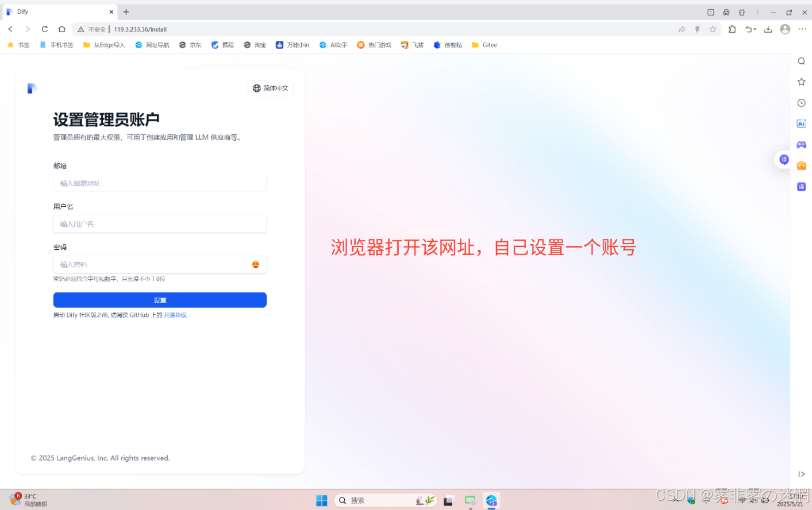812x510 pixels.
Task: Open the AI助手 bookmark
Action: click(x=333, y=45)
